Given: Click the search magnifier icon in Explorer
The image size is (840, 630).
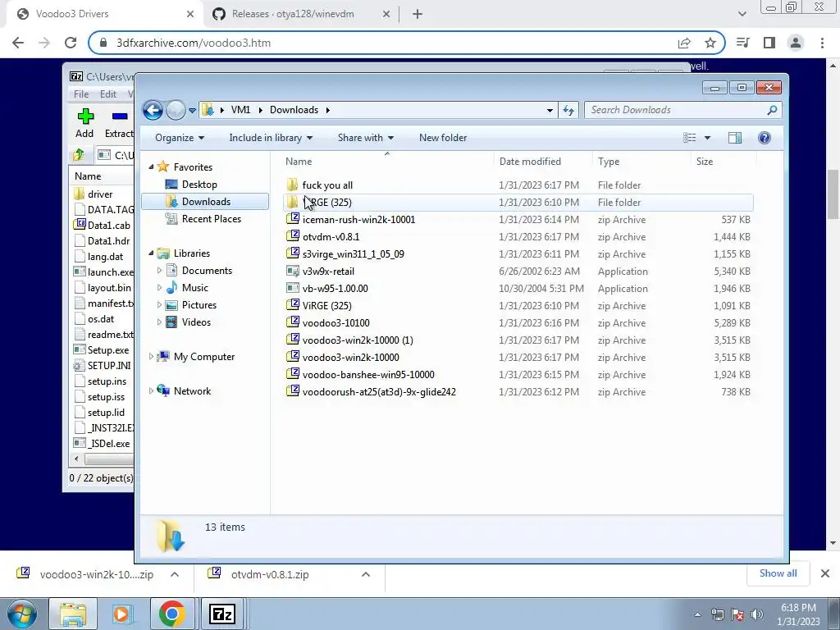Looking at the screenshot, I should tap(772, 110).
